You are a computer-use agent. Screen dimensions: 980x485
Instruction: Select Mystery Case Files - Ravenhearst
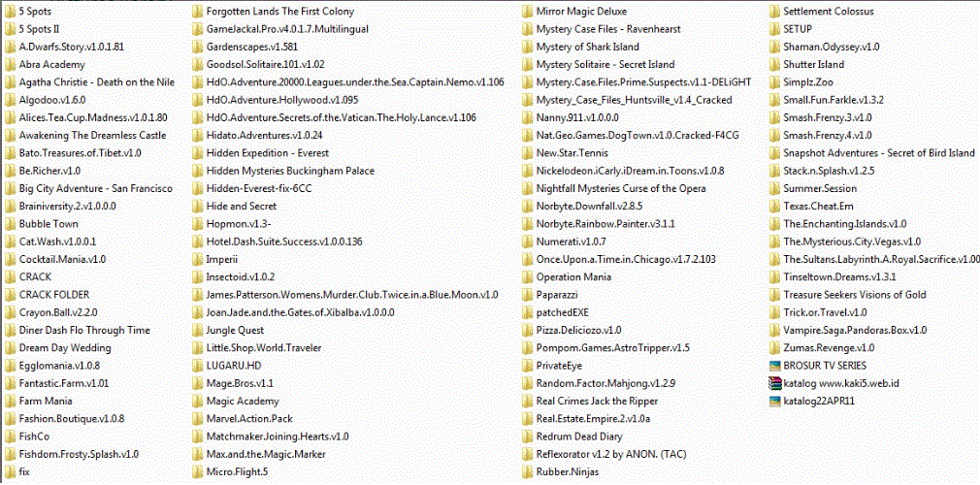[608, 29]
